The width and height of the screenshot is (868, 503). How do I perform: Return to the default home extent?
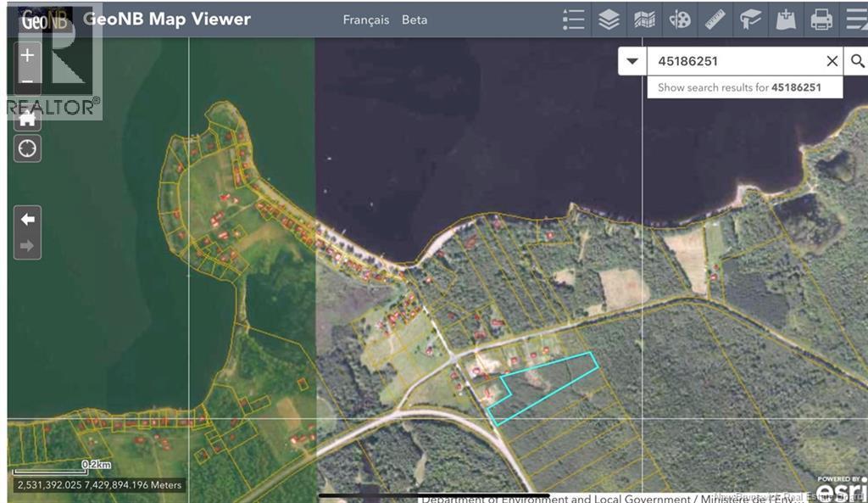pos(27,118)
